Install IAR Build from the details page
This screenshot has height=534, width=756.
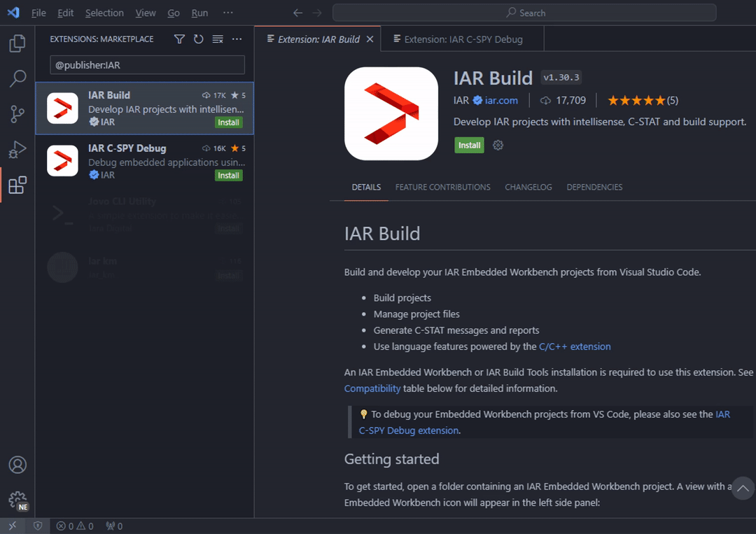coord(469,146)
